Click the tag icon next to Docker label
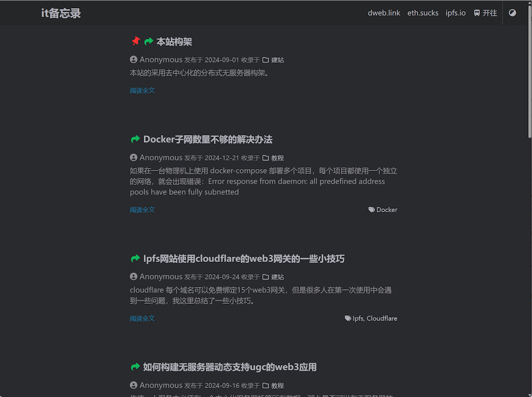This screenshot has width=532, height=397. [370, 209]
